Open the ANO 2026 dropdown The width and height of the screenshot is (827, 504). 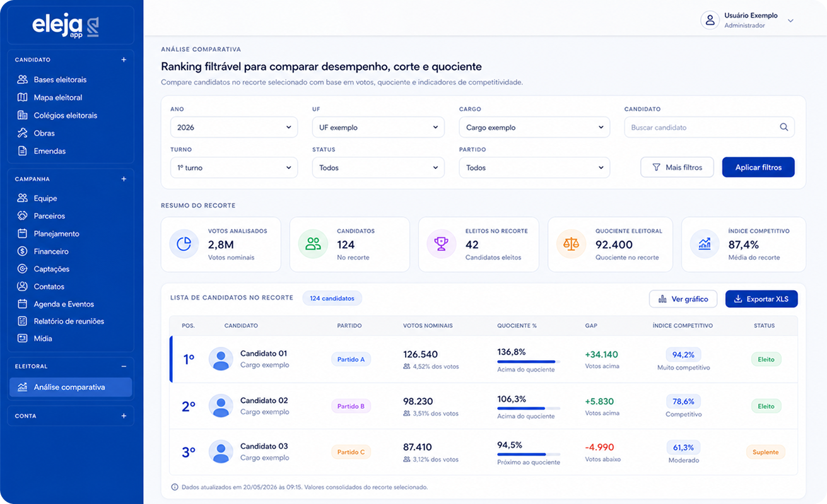(x=234, y=127)
